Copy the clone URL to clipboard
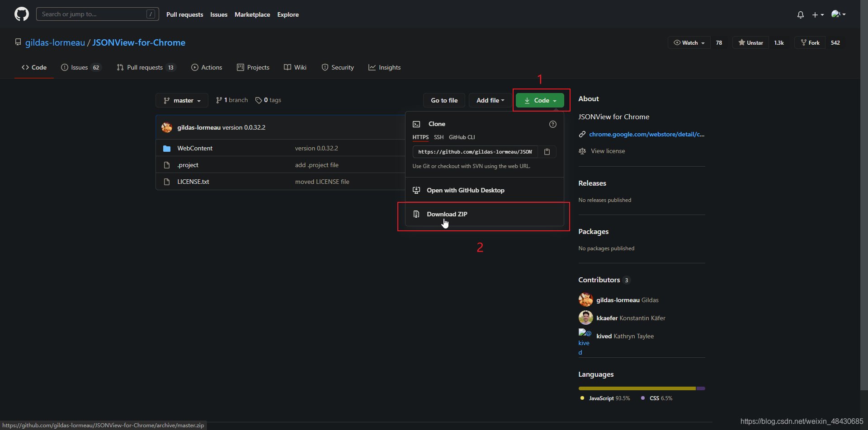Screen dimensions: 868x430 [x=547, y=152]
